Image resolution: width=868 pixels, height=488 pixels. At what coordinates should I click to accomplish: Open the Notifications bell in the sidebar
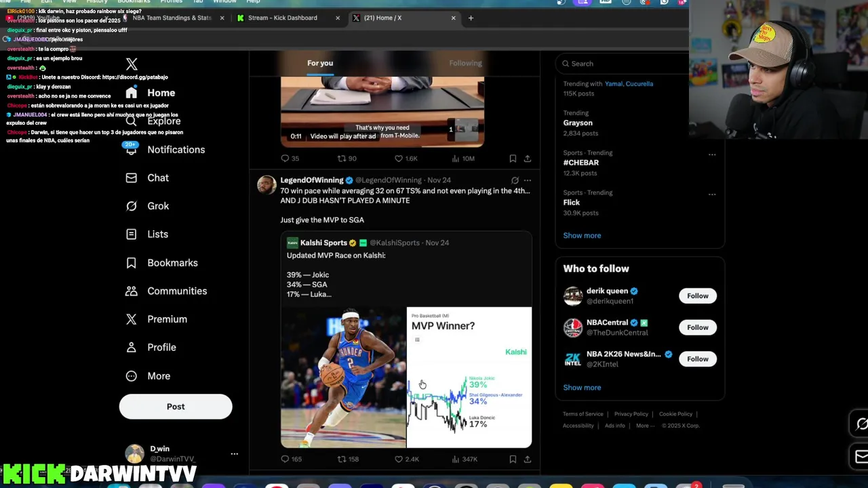(131, 150)
